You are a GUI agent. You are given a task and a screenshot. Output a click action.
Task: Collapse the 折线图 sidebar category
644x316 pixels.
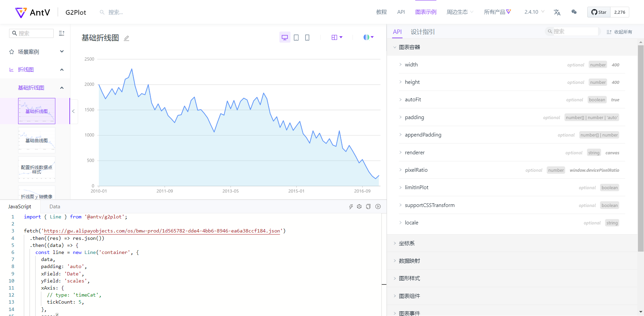tap(62, 69)
